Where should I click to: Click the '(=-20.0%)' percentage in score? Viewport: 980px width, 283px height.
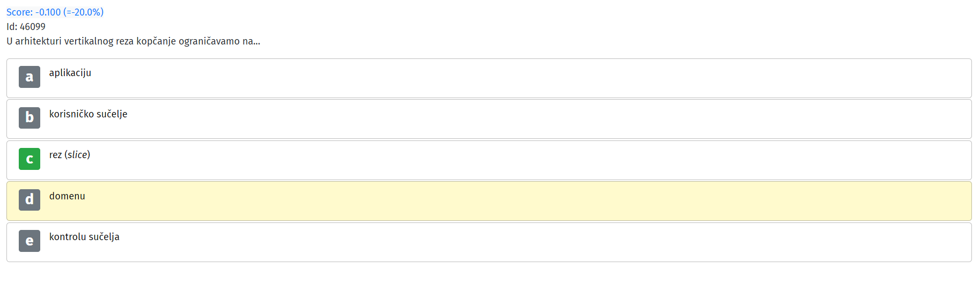pyautogui.click(x=83, y=12)
